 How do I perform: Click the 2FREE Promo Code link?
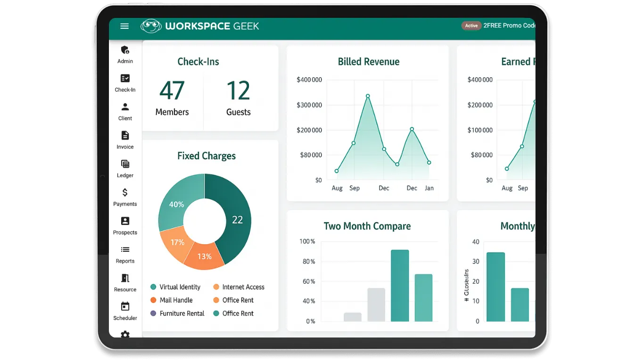tap(509, 25)
